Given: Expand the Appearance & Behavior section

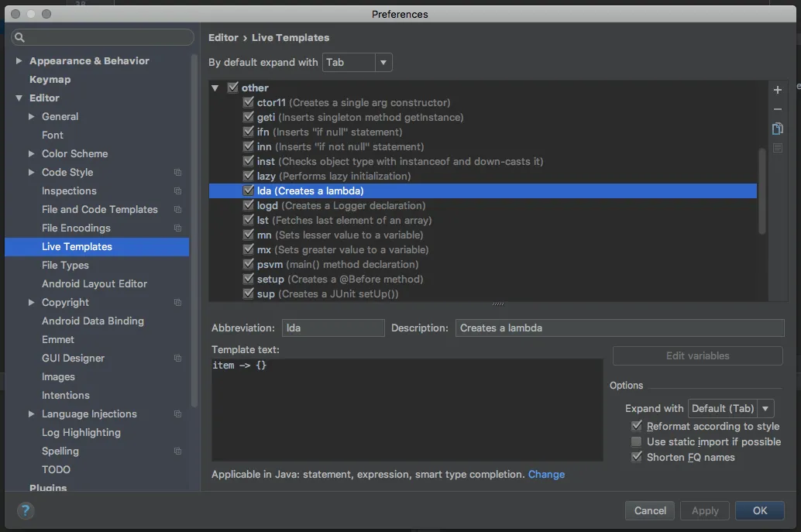Looking at the screenshot, I should pos(19,61).
